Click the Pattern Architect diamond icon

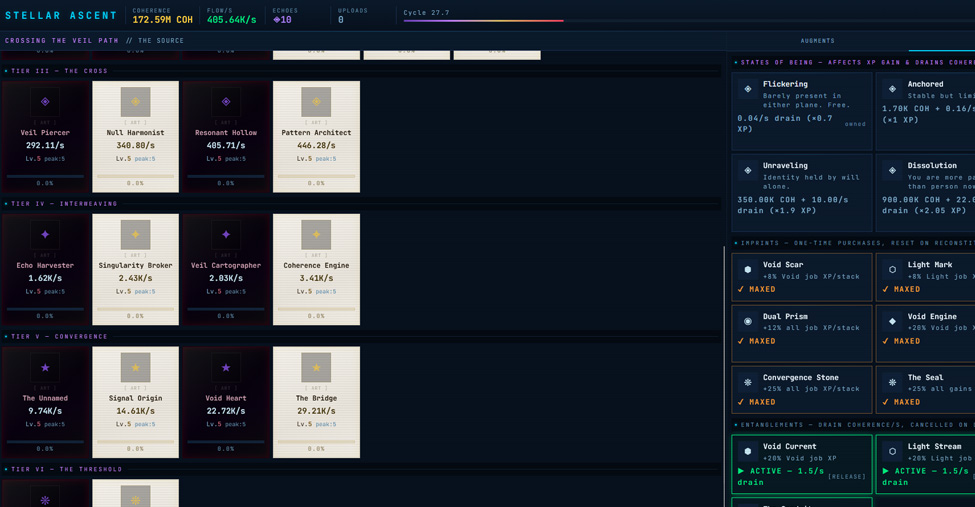click(317, 101)
